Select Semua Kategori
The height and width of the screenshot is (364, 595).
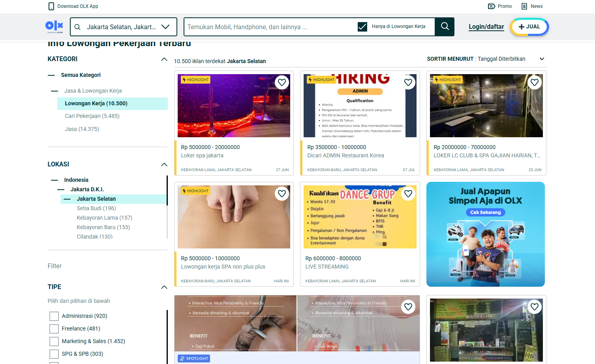[x=81, y=75]
